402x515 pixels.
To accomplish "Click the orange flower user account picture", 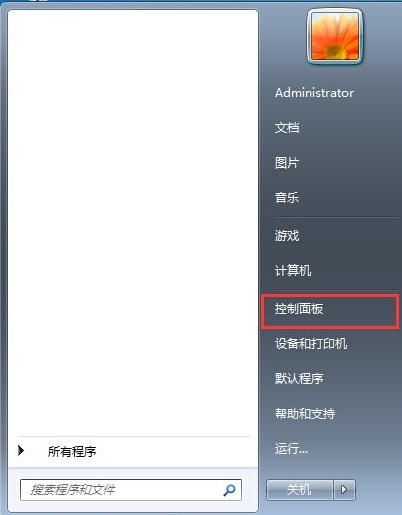I will tap(335, 36).
